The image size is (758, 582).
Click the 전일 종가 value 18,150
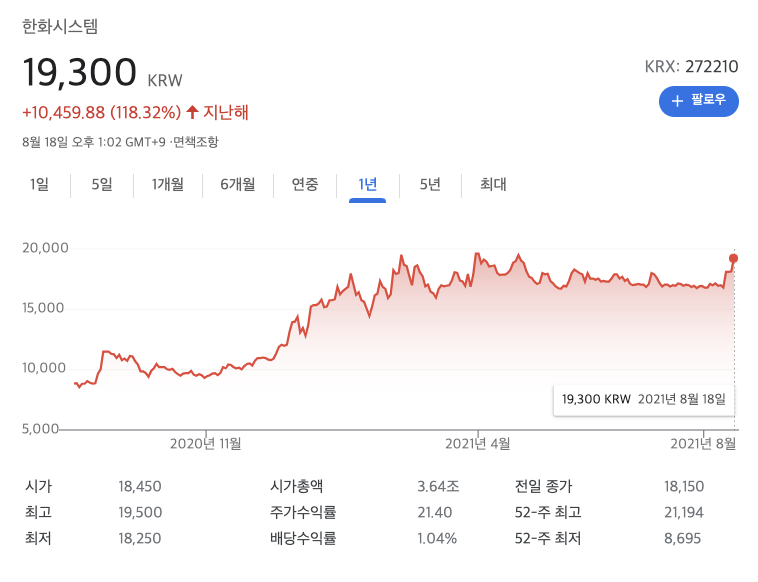click(x=684, y=486)
